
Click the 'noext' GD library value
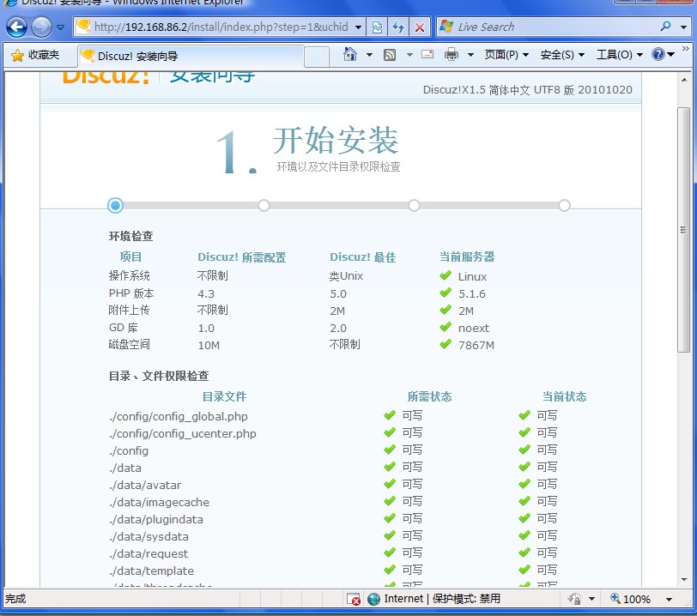click(x=474, y=328)
